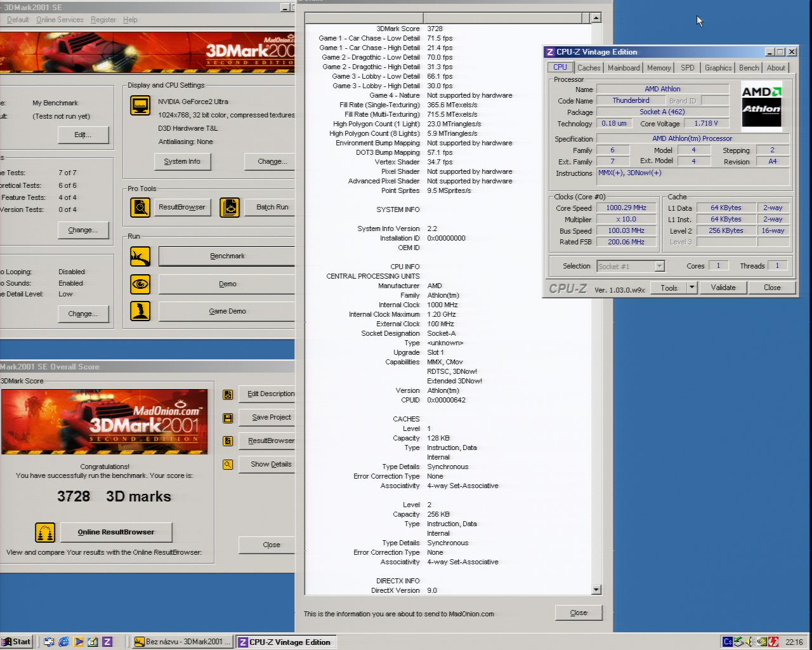Click the icon beside Edit Description
The height and width of the screenshot is (650, 812).
click(228, 395)
